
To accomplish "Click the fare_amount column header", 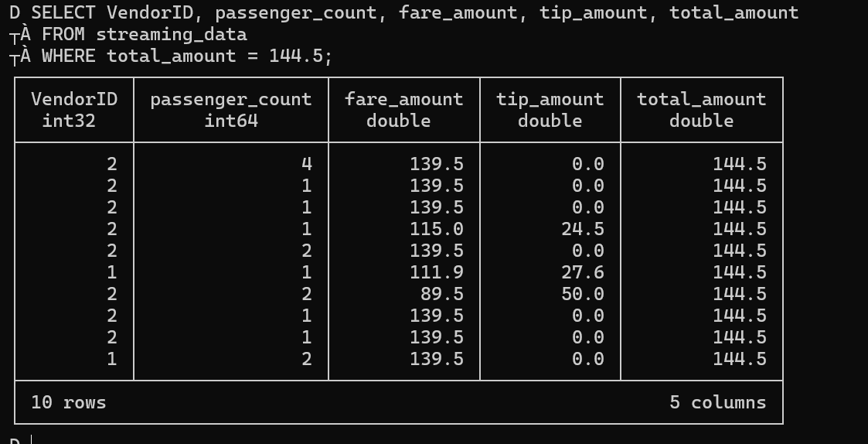I will click(403, 99).
